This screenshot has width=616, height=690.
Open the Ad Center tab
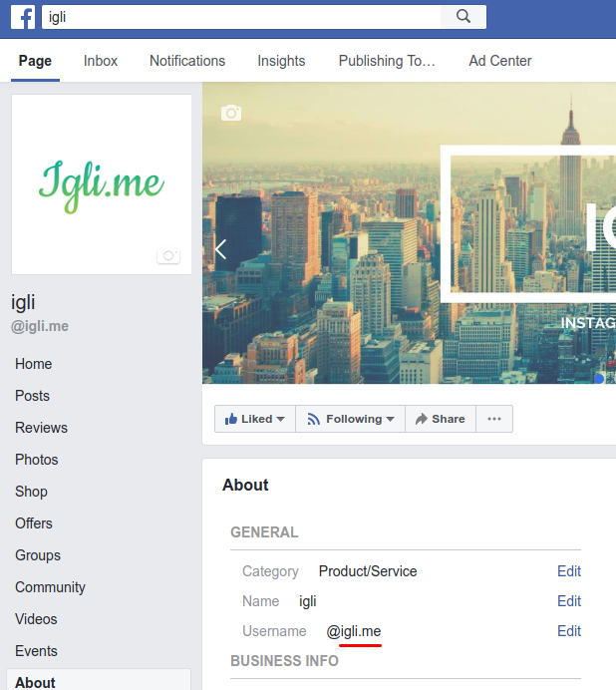500,61
